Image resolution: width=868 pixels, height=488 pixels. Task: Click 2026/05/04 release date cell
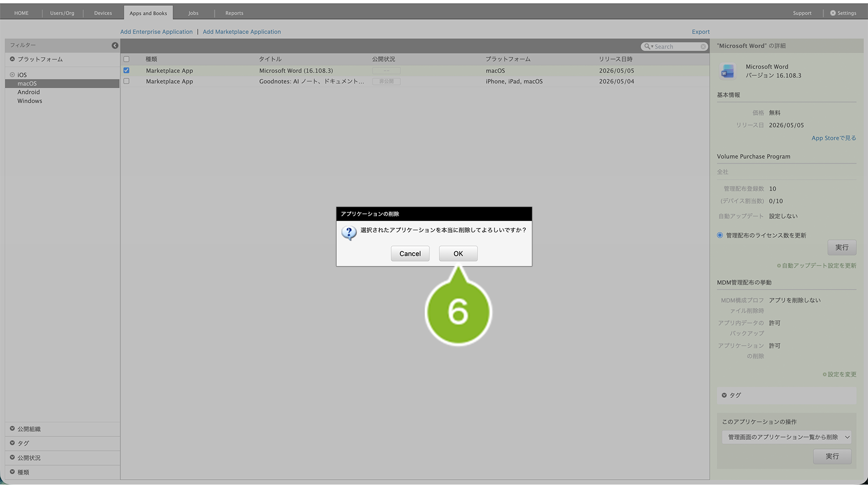pyautogui.click(x=617, y=81)
